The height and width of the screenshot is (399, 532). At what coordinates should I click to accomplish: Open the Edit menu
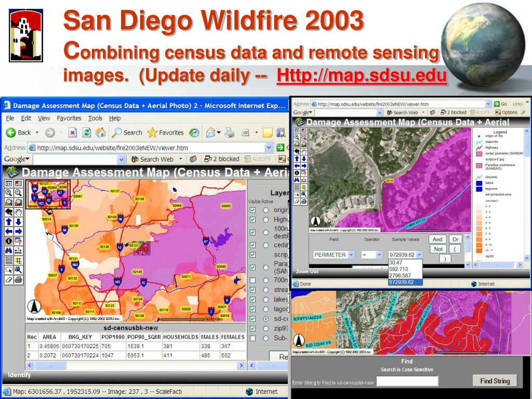click(26, 118)
